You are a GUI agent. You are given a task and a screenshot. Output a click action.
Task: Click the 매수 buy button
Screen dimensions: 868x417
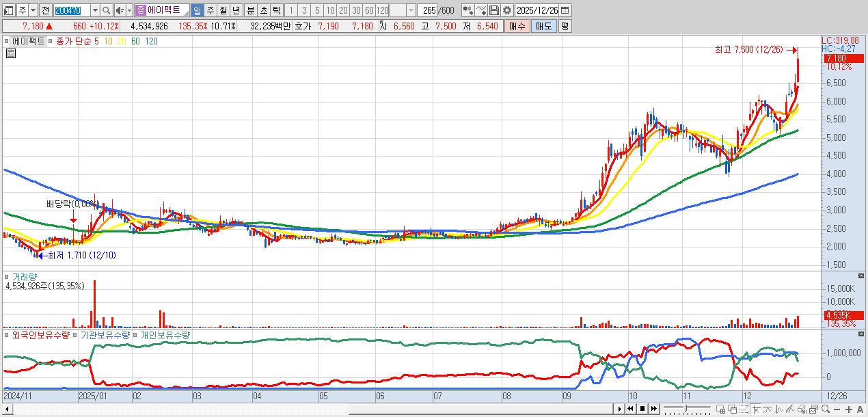tap(517, 26)
